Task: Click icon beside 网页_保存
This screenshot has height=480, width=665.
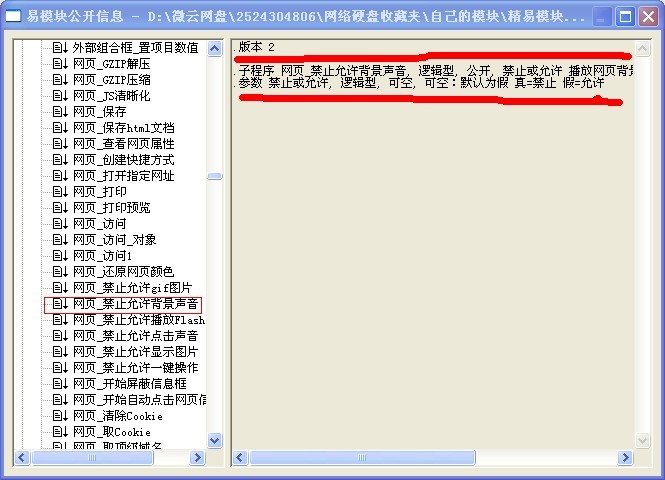Action: click(60, 112)
